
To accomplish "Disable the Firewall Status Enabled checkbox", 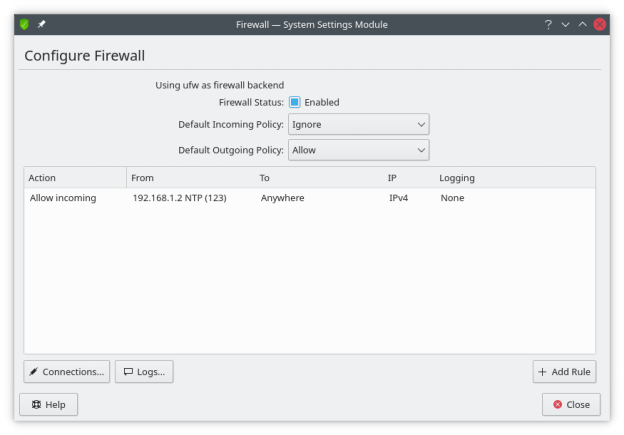I will coord(295,102).
